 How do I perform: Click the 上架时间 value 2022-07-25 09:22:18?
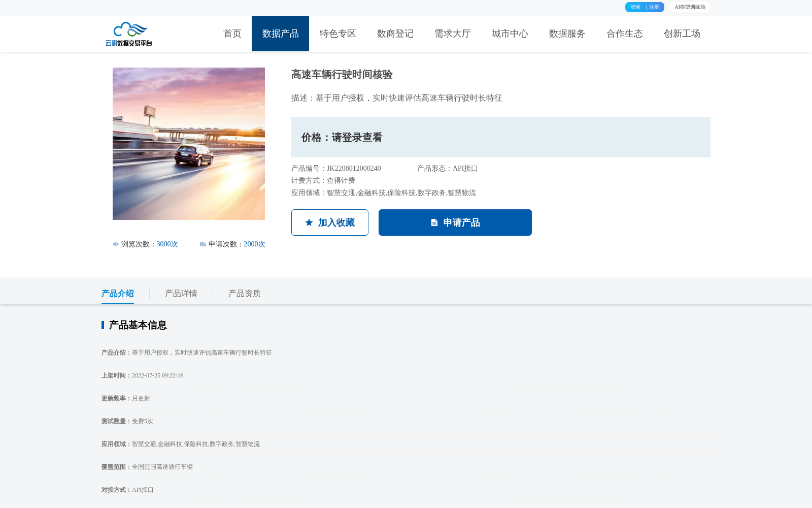(158, 375)
